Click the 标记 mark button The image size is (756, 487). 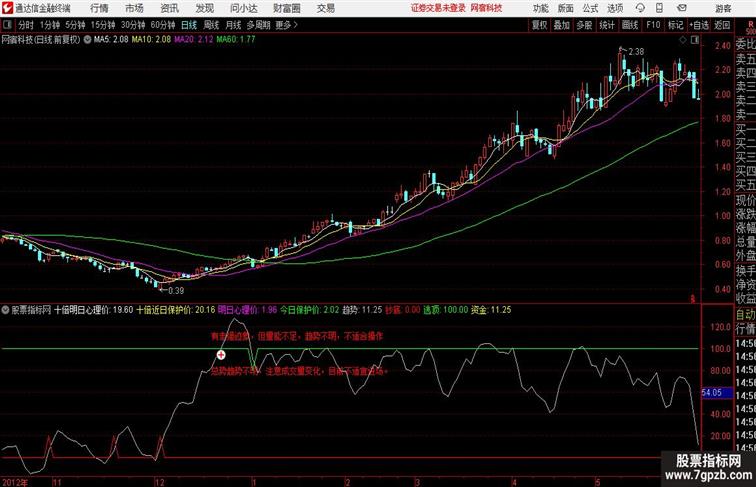[675, 25]
